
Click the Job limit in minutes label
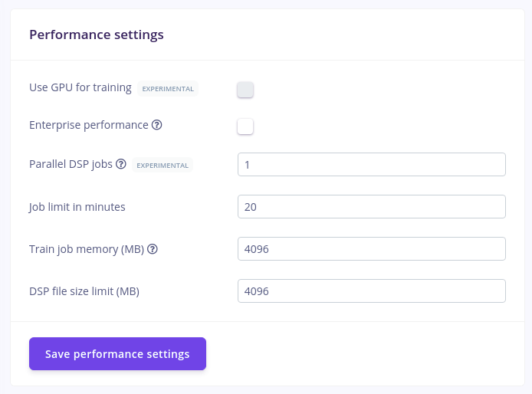(77, 207)
